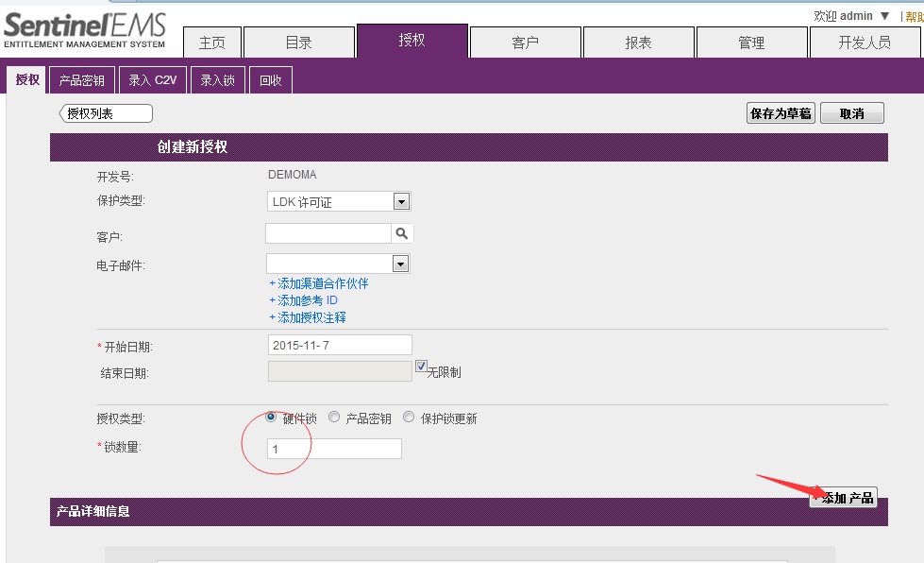Open the 保护类型 LDK 许可证 dropdown
This screenshot has height=563, width=924.
[x=400, y=201]
